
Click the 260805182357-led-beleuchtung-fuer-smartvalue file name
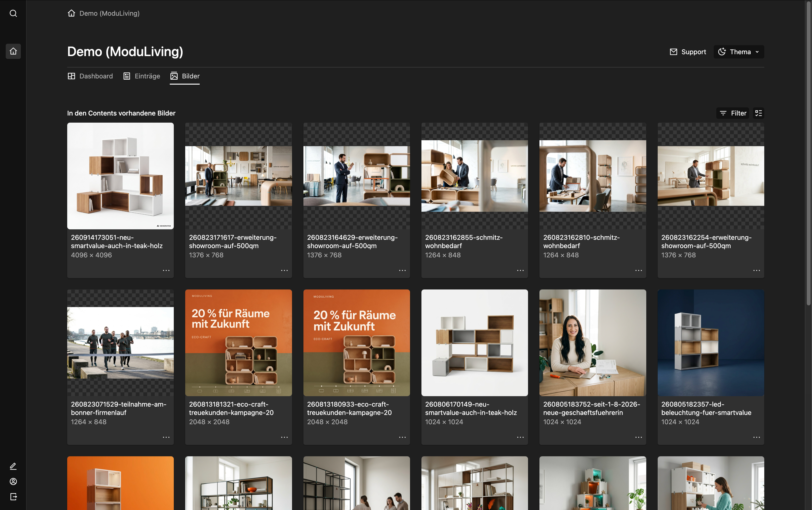pyautogui.click(x=706, y=408)
